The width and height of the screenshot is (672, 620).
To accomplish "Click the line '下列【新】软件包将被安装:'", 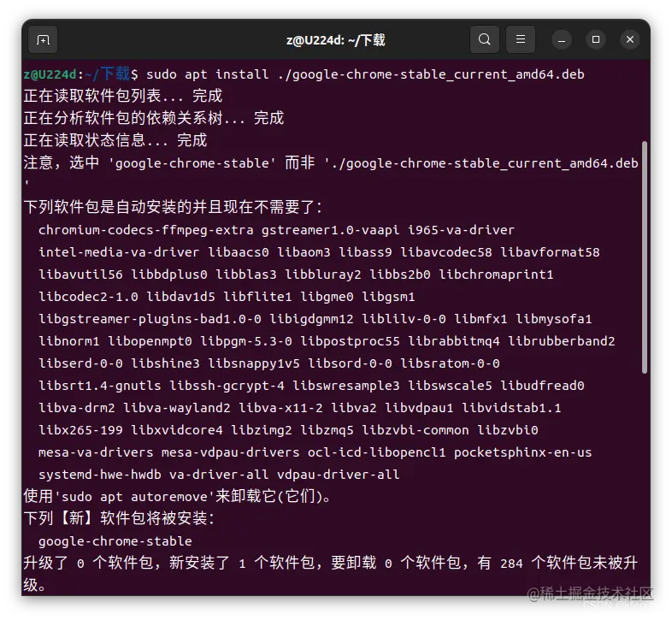I will (x=119, y=518).
